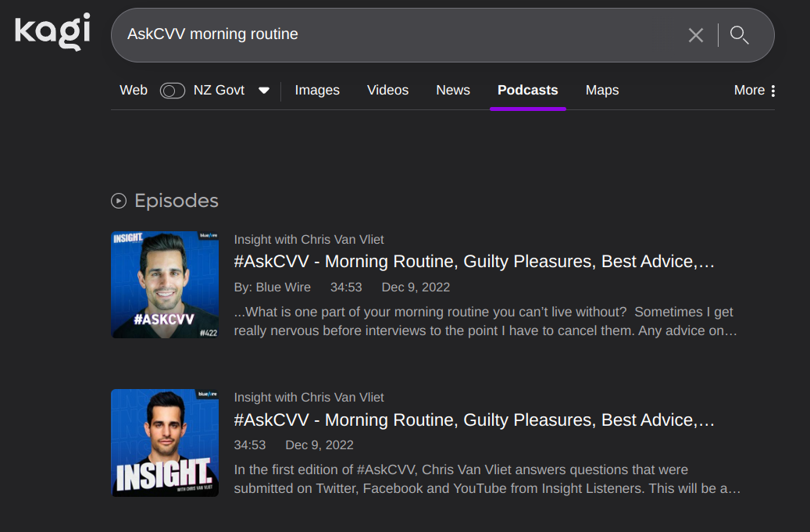Clear the search query with X icon

tap(695, 35)
